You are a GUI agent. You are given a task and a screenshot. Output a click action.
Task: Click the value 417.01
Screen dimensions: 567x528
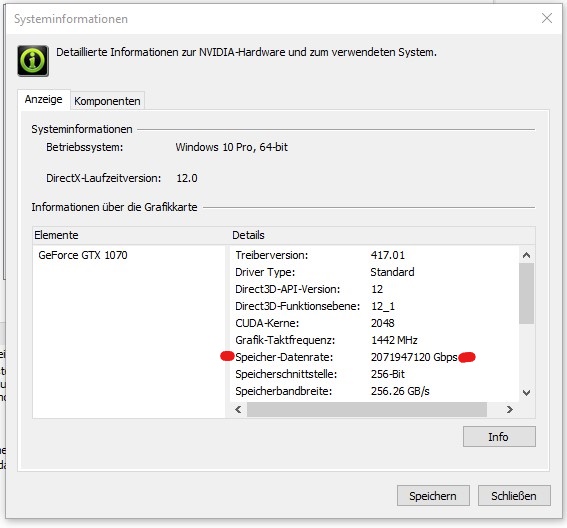point(388,255)
